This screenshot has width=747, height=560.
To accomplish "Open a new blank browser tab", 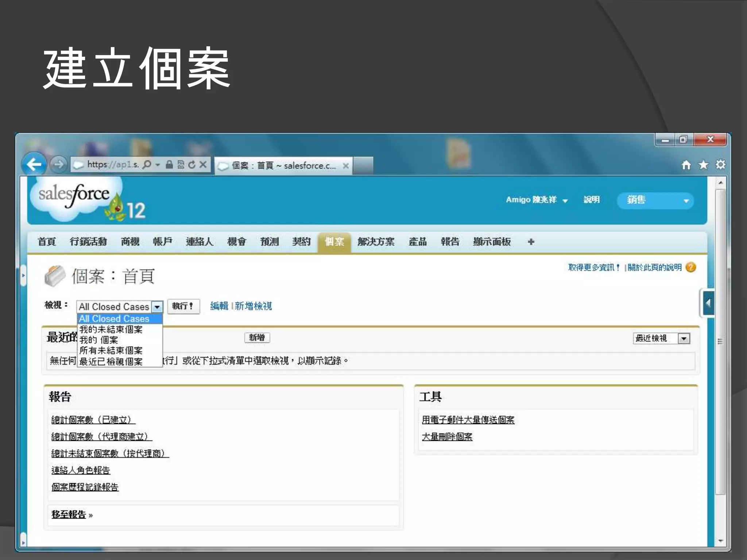I will pyautogui.click(x=363, y=166).
